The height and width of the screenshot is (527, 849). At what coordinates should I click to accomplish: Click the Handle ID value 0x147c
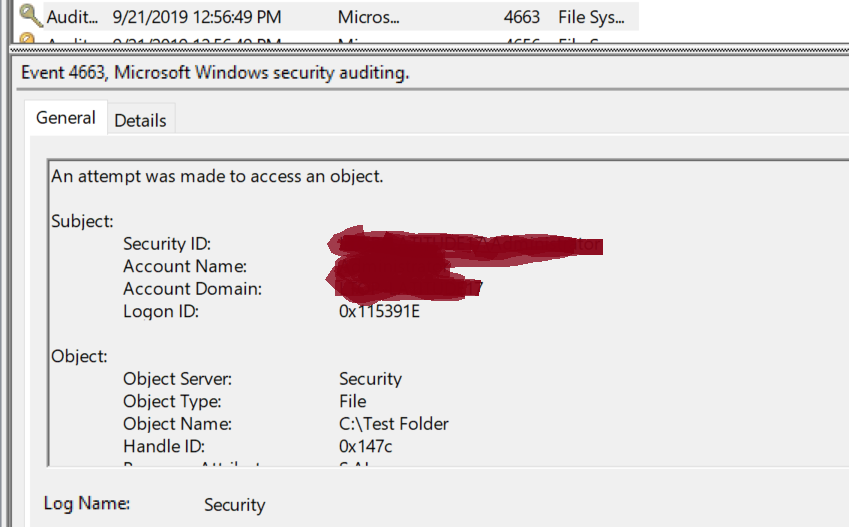tap(367, 446)
